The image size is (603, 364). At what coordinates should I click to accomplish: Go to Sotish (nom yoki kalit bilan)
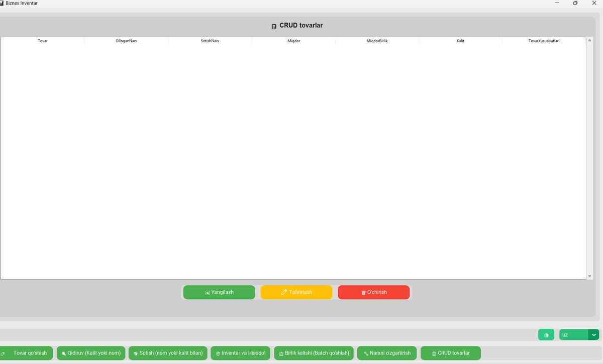coord(168,353)
